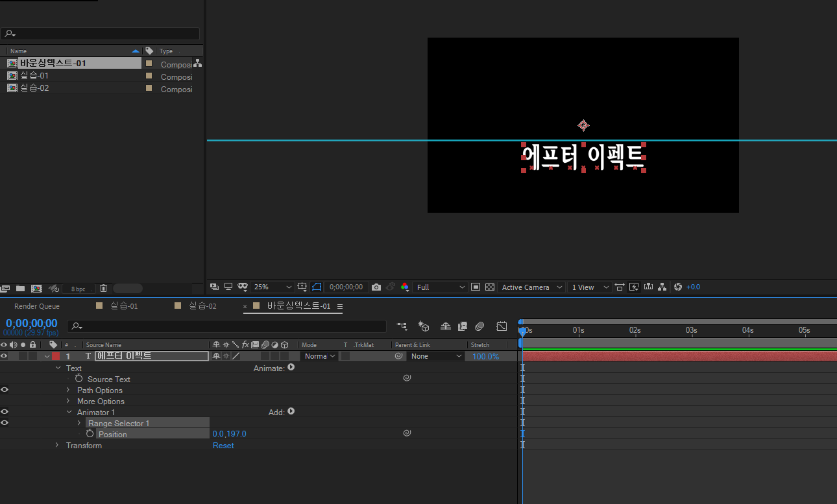This screenshot has width=837, height=504.
Task: Click the Reset Exposure aperture icon
Action: (x=678, y=287)
